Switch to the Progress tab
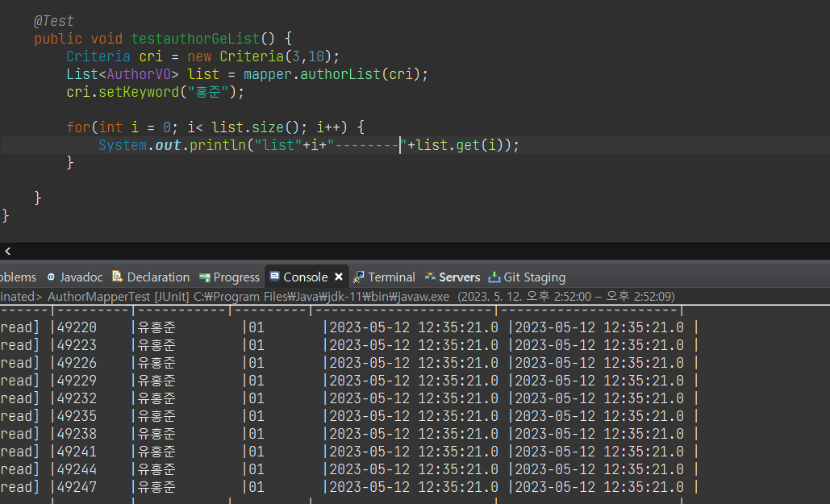The image size is (830, 504). (x=229, y=277)
